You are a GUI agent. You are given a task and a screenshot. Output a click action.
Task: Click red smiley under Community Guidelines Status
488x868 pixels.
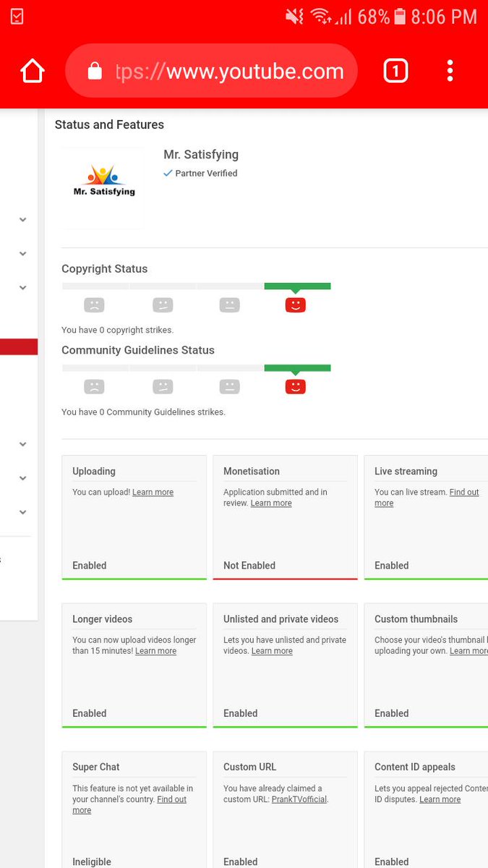(296, 387)
